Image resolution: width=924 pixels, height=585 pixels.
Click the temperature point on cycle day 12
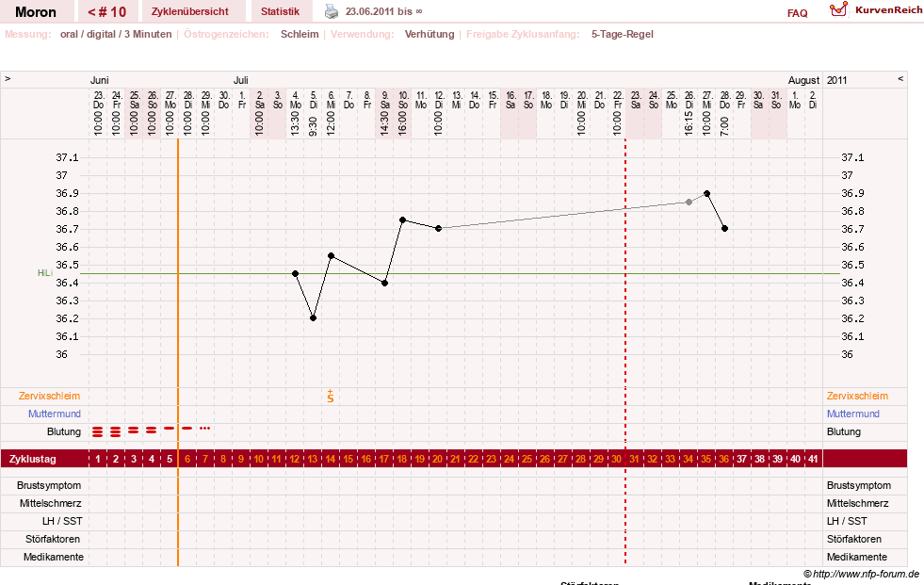(295, 273)
